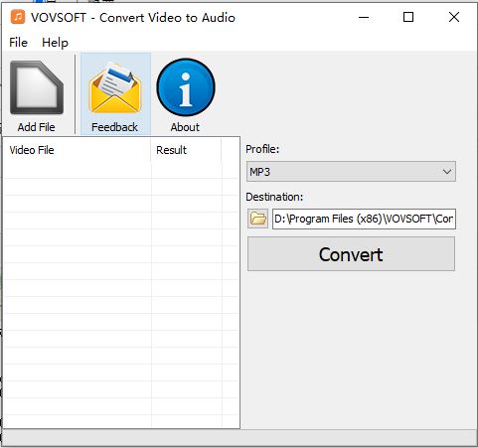
Task: Click the first empty row in file list
Action: point(121,170)
